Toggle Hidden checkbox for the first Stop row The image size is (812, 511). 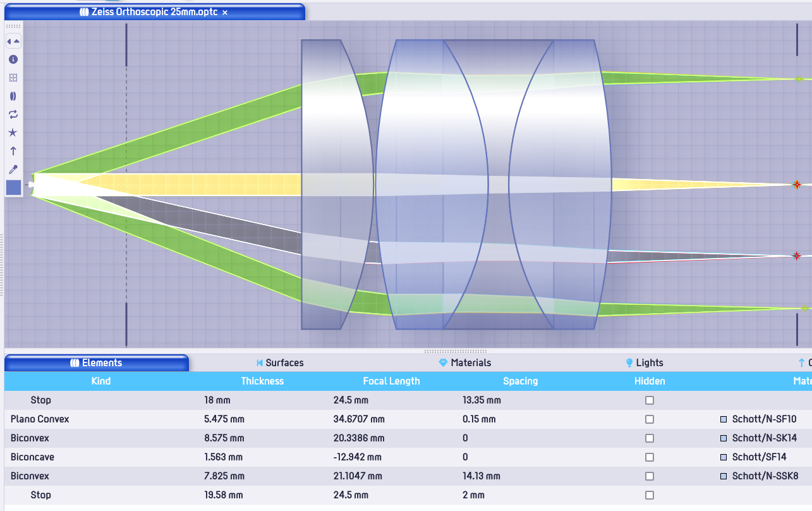coord(650,400)
